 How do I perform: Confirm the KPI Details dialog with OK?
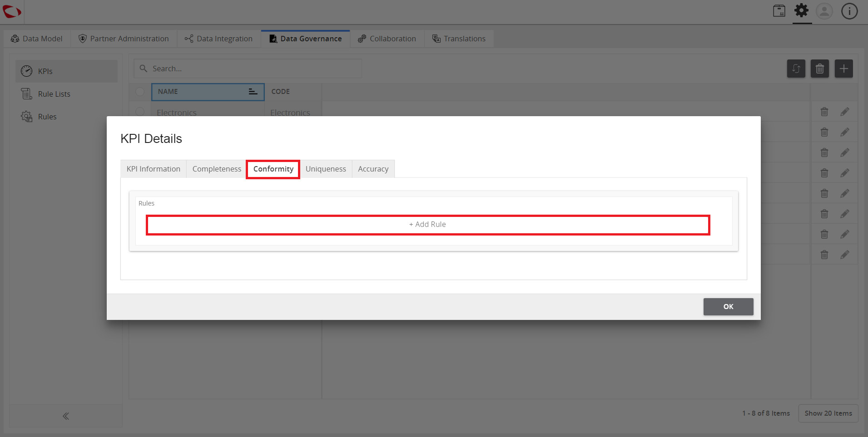pyautogui.click(x=728, y=307)
